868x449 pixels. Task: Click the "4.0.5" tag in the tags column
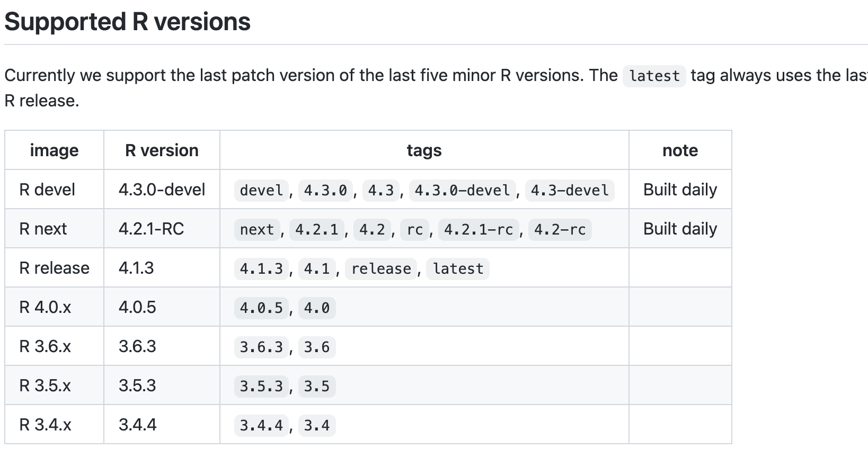coord(261,308)
